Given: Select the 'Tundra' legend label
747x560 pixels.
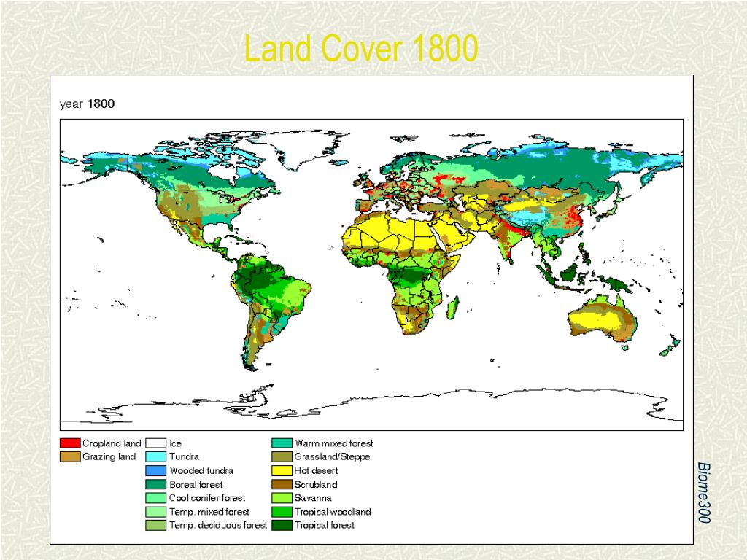Looking at the screenshot, I should [x=184, y=456].
